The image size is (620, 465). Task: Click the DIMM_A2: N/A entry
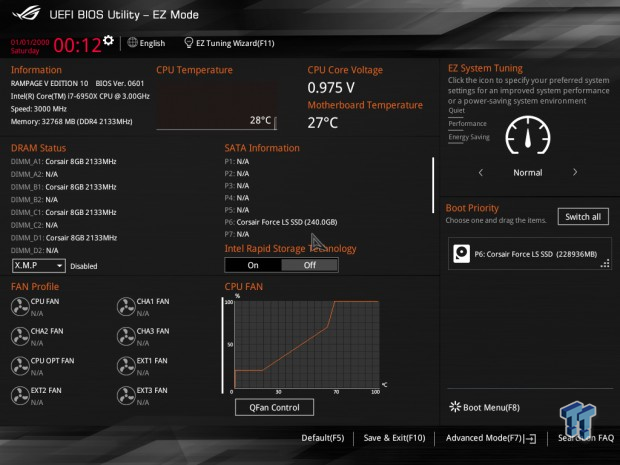tap(34, 174)
